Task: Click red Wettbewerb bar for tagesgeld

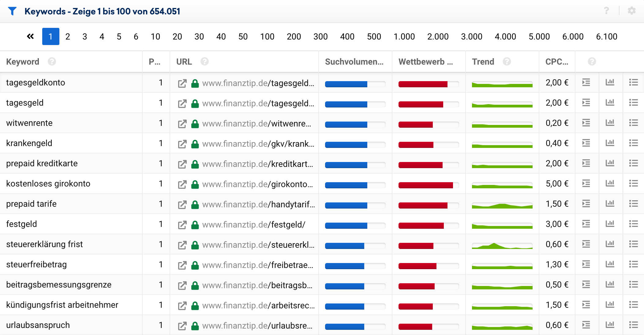Action: click(421, 104)
